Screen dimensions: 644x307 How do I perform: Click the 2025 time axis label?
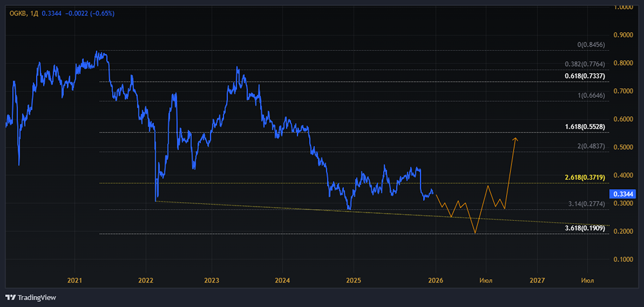click(x=353, y=281)
